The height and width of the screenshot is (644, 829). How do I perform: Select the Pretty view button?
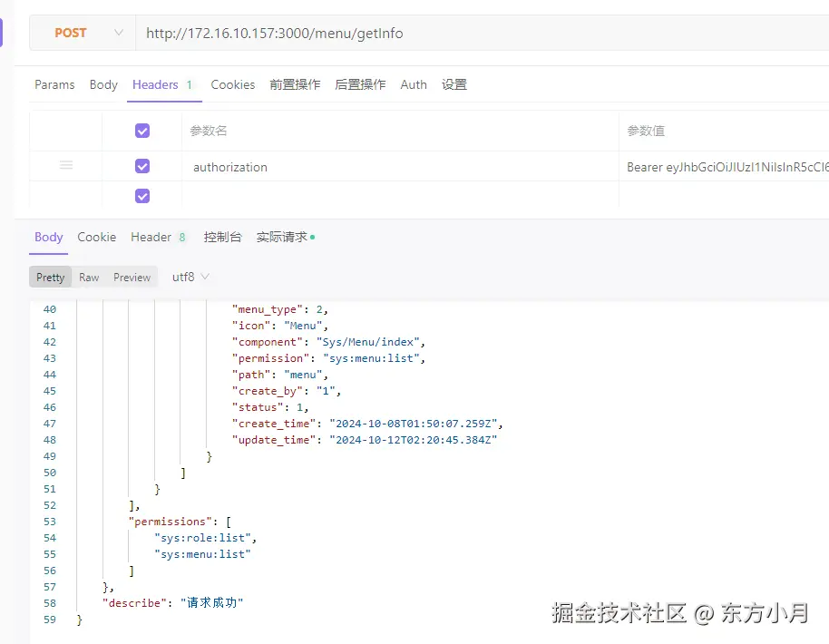(50, 277)
